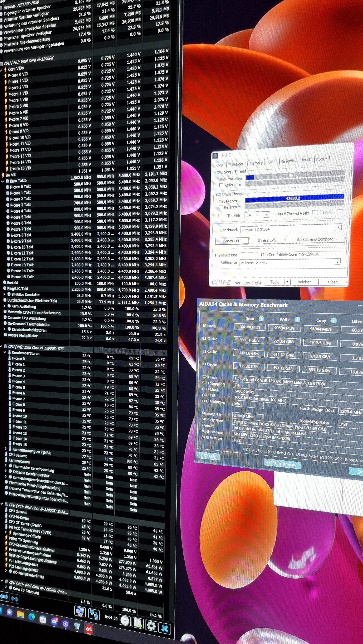
Task: Click the Save button in AIDA64
Action: click(209, 456)
